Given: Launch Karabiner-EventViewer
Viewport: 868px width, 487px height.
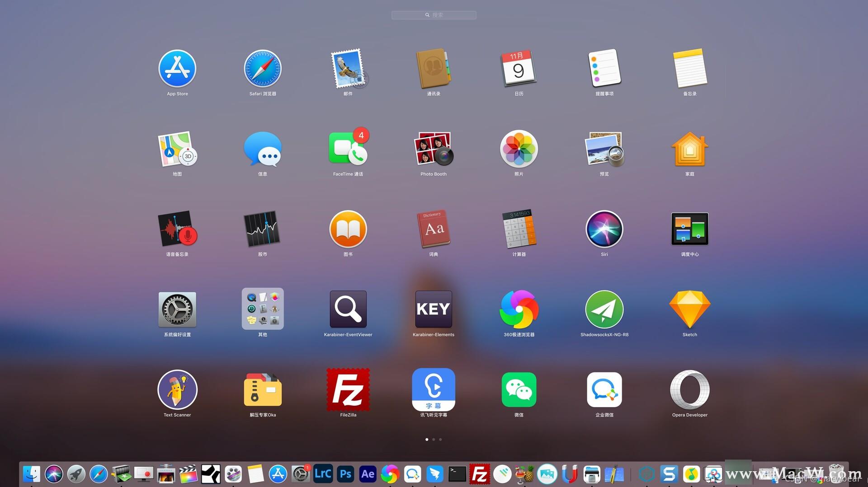Looking at the screenshot, I should point(348,309).
